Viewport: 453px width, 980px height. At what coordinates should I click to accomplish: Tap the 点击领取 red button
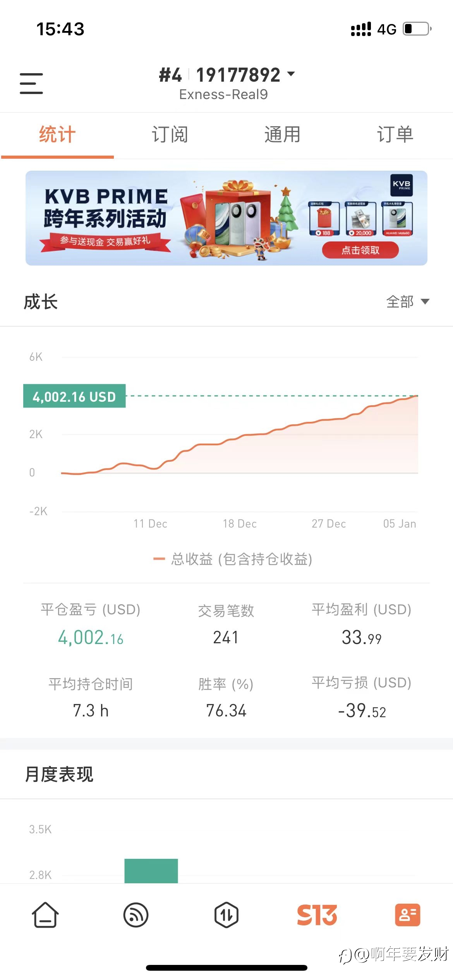coord(360,250)
